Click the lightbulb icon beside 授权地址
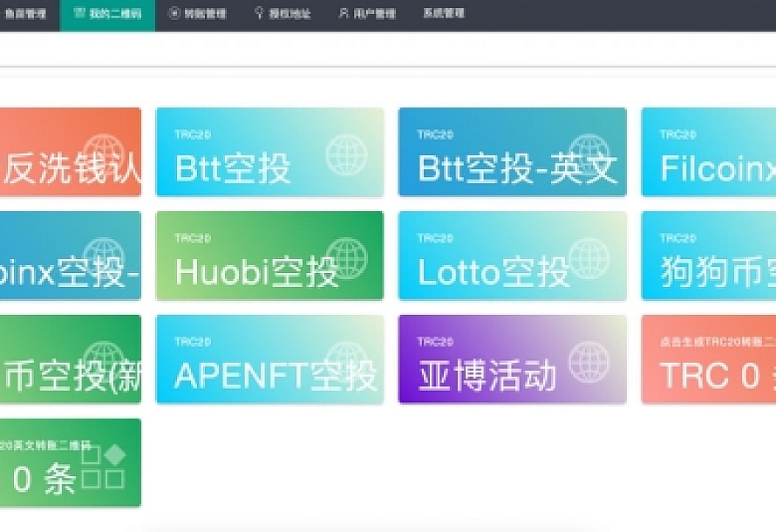The width and height of the screenshot is (776, 532). 259,13
